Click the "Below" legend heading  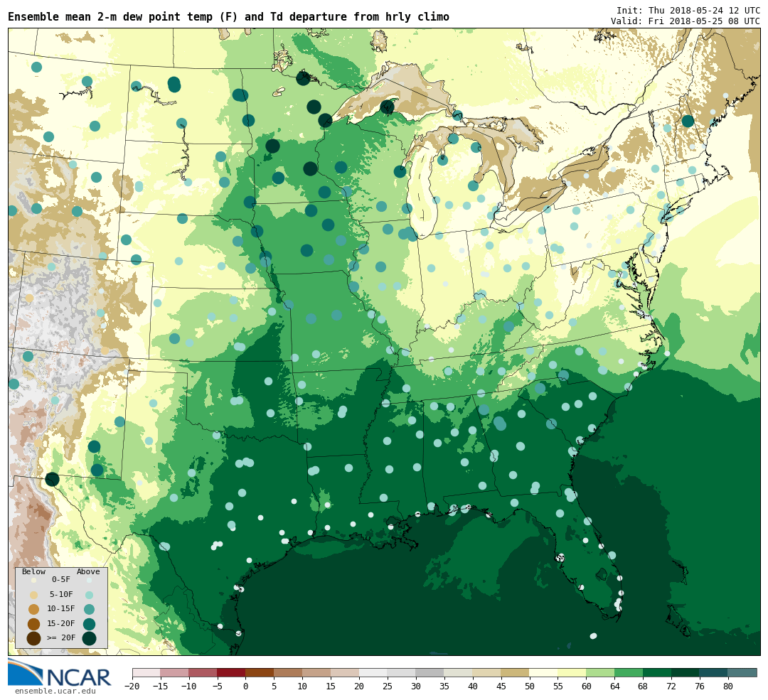[x=34, y=571]
